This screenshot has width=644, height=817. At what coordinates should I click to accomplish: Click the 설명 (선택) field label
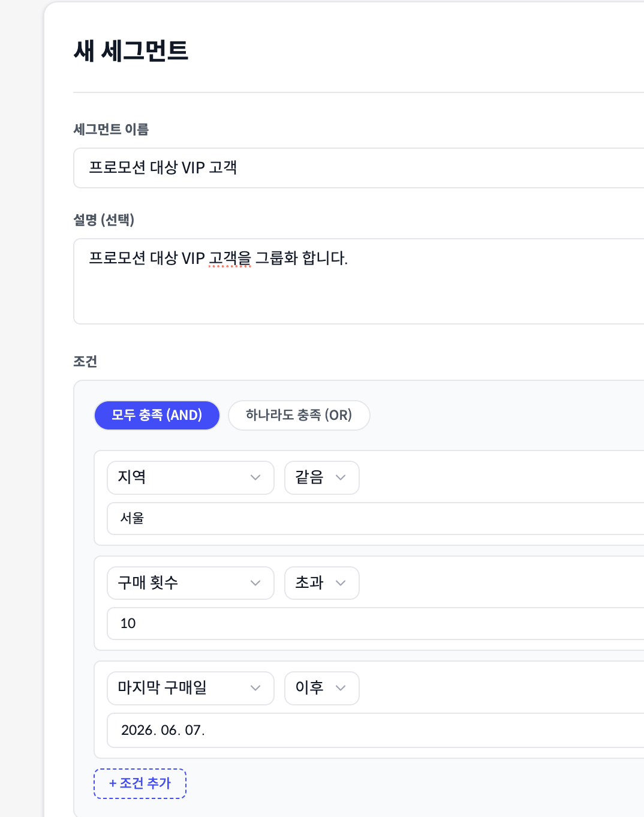(x=104, y=220)
